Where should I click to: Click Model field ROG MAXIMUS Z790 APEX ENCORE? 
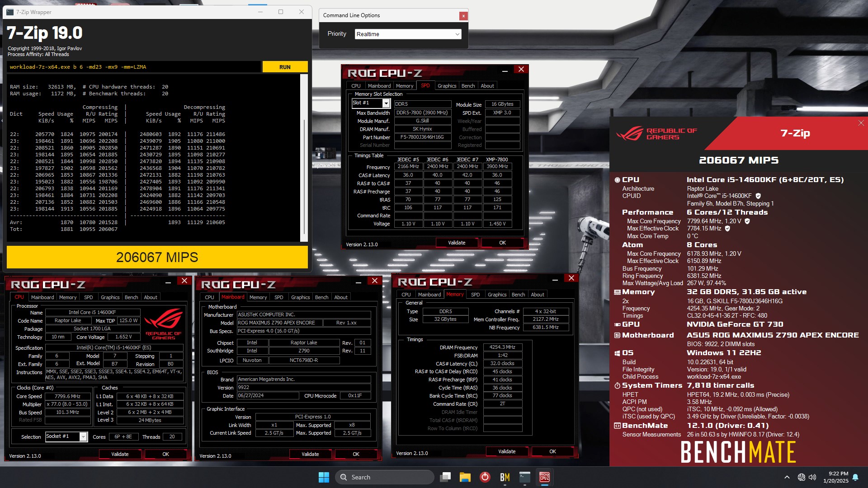click(x=280, y=323)
